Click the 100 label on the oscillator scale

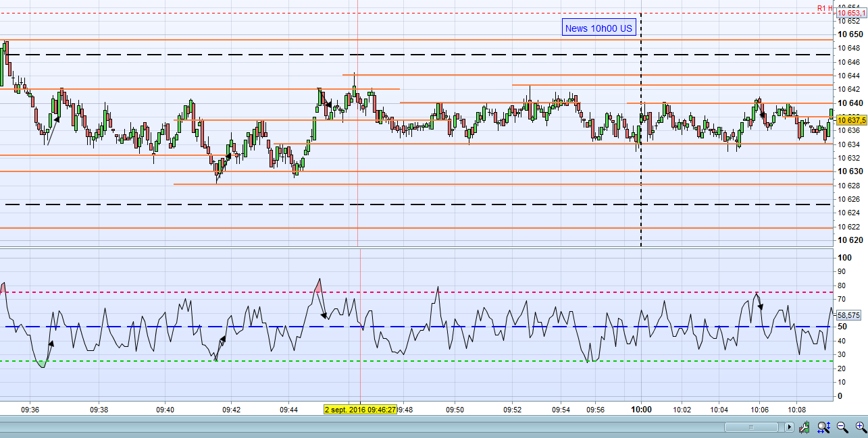844,257
